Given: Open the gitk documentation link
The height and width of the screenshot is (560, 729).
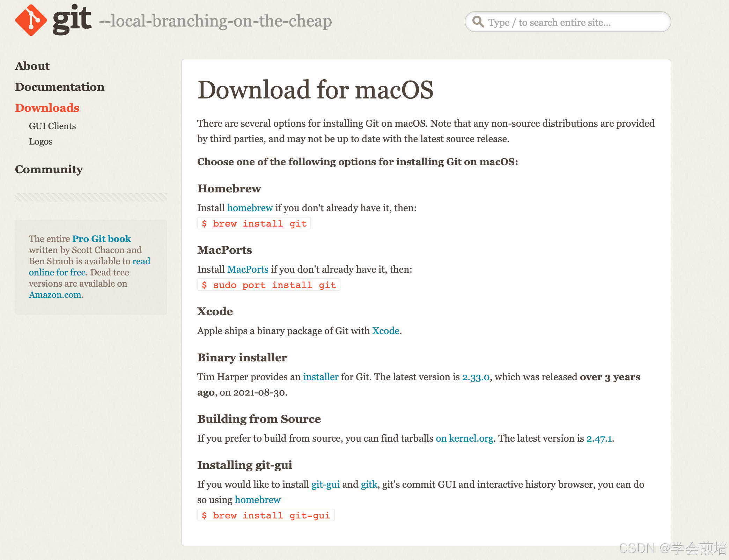Looking at the screenshot, I should pyautogui.click(x=369, y=485).
